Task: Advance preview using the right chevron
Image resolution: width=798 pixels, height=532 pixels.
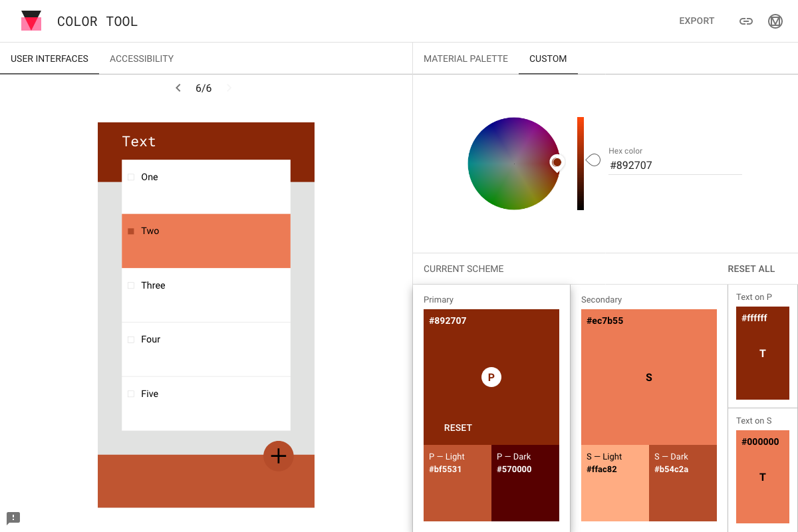Action: 228,87
